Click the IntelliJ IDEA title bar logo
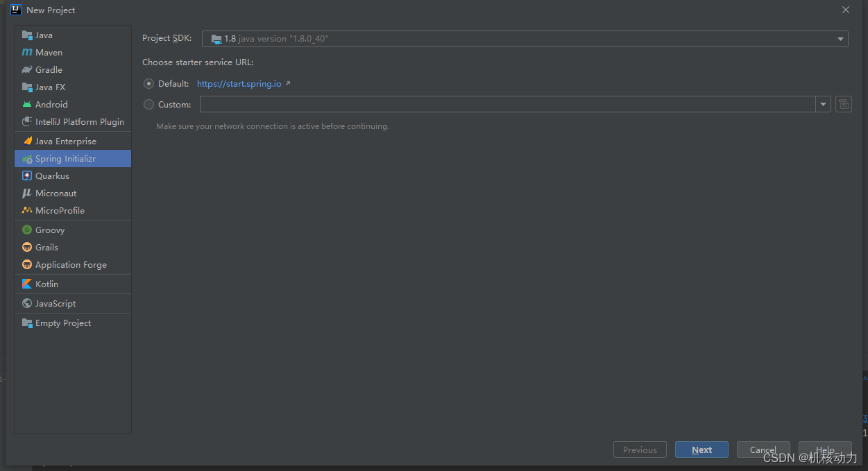This screenshot has height=471, width=868. point(16,10)
